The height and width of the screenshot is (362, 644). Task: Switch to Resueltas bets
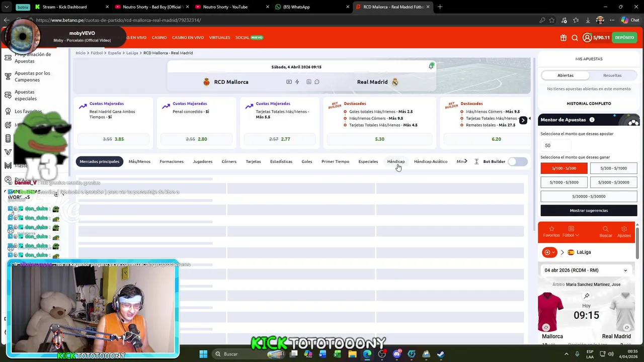coord(612,75)
